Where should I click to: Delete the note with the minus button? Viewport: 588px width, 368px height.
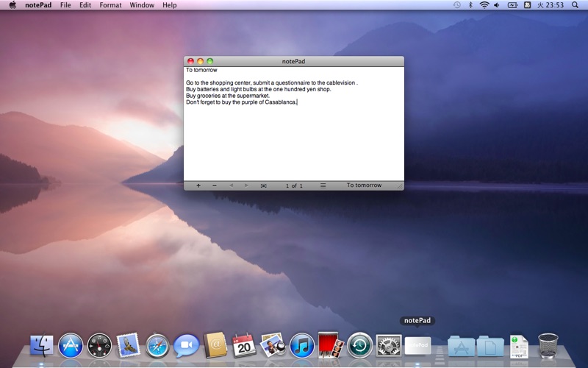[215, 185]
